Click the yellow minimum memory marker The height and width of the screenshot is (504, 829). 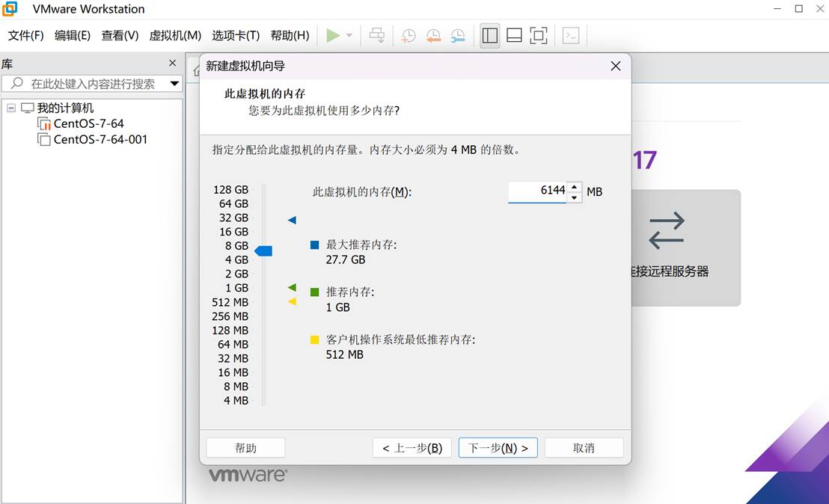click(x=292, y=301)
